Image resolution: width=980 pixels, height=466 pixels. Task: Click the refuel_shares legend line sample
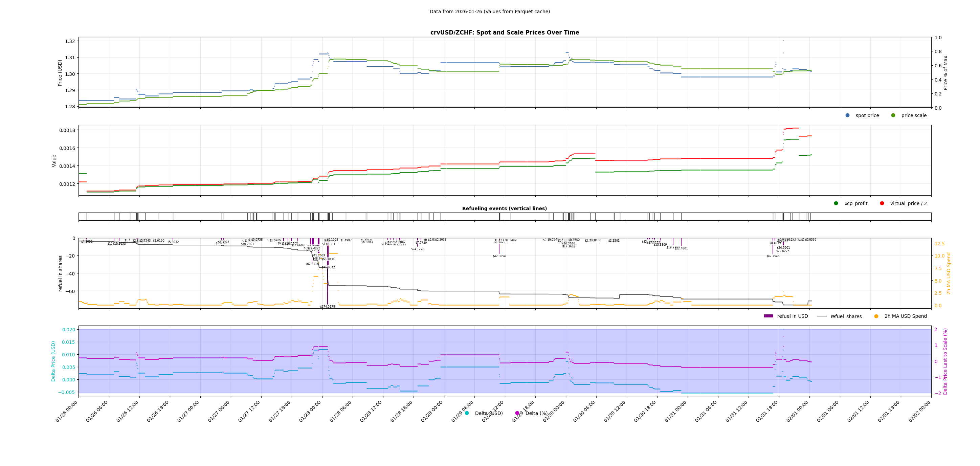(822, 316)
